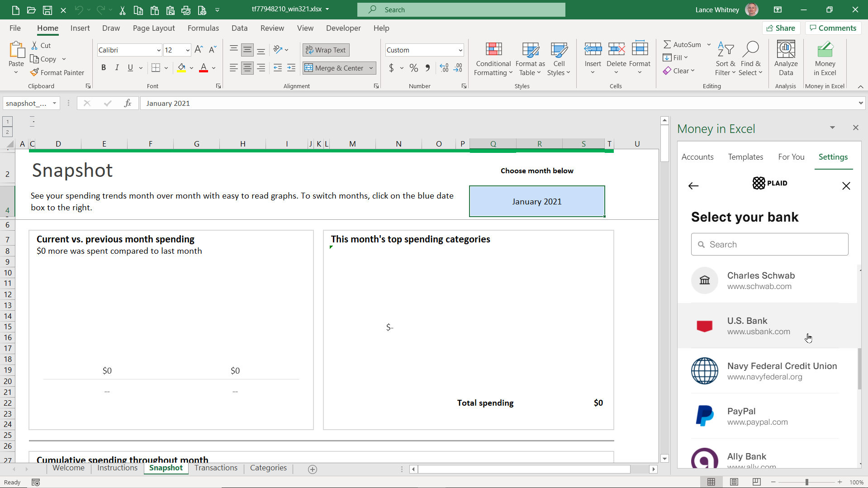The image size is (868, 488).
Task: Go back with Plaid back arrow
Action: [693, 186]
